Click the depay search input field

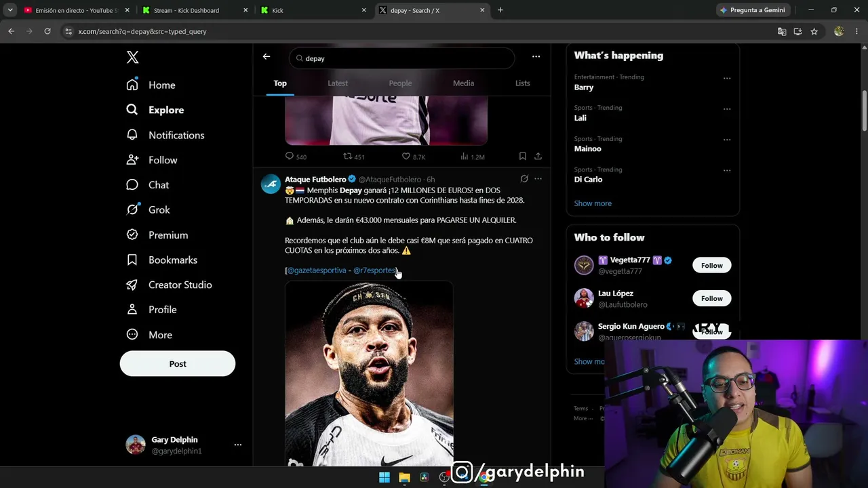click(x=402, y=58)
